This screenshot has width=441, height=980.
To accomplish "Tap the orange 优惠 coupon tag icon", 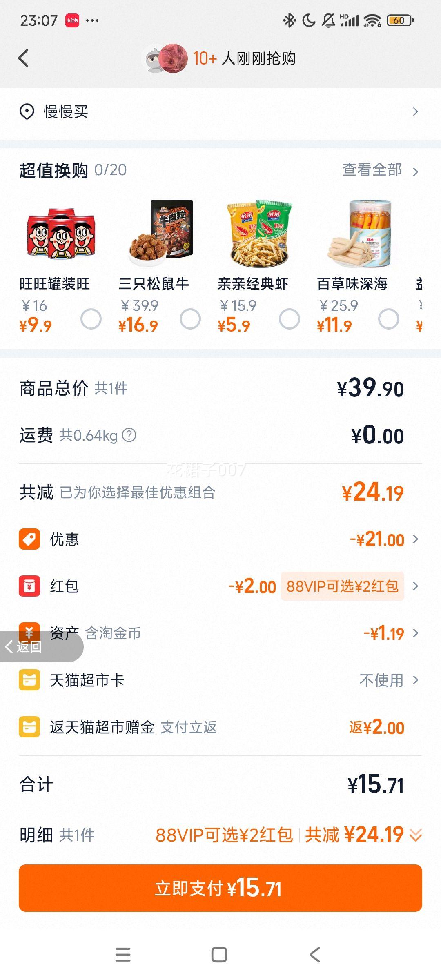I will [29, 539].
